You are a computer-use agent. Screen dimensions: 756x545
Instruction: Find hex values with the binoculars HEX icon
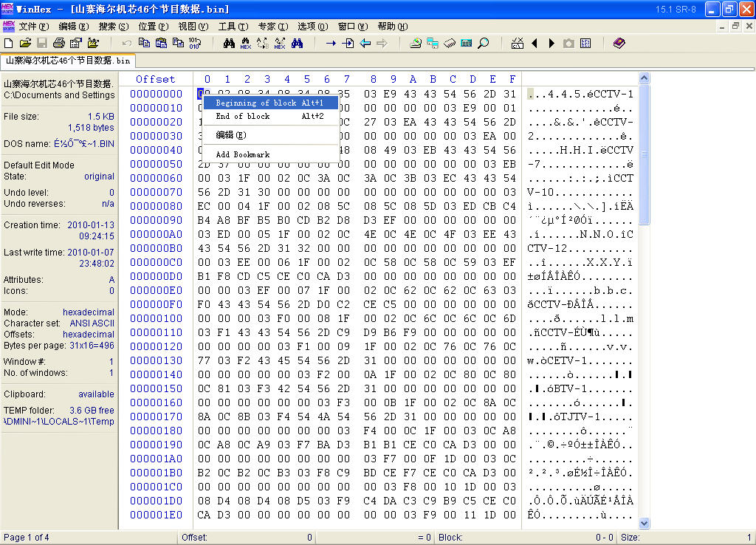(x=246, y=44)
